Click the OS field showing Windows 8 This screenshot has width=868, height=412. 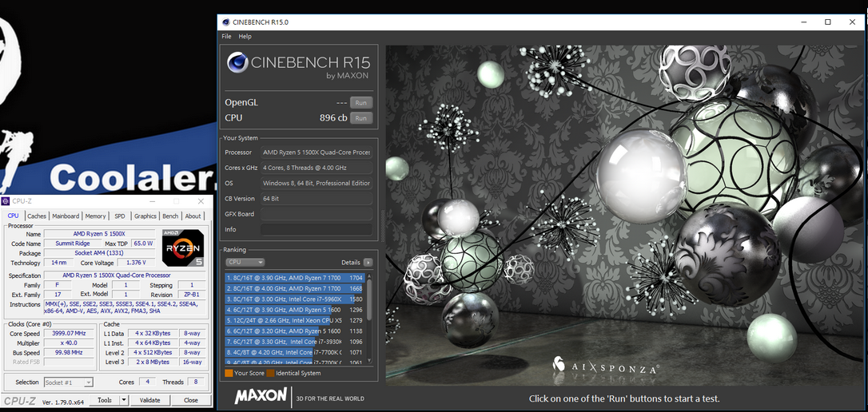click(x=316, y=183)
